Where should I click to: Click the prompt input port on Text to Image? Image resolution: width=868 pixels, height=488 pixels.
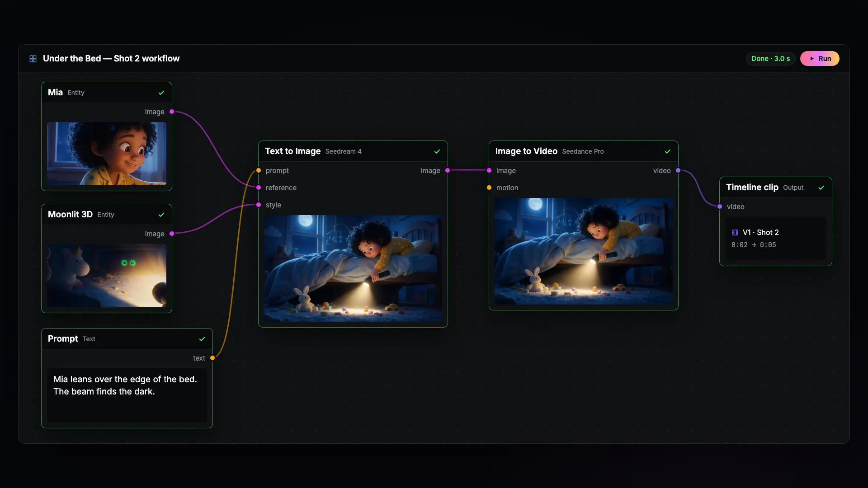(x=259, y=170)
